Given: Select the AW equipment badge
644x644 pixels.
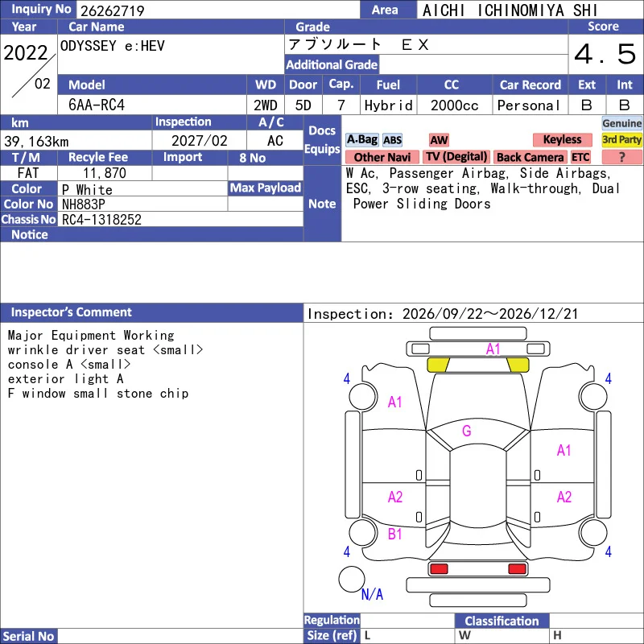Looking at the screenshot, I should 439,140.
